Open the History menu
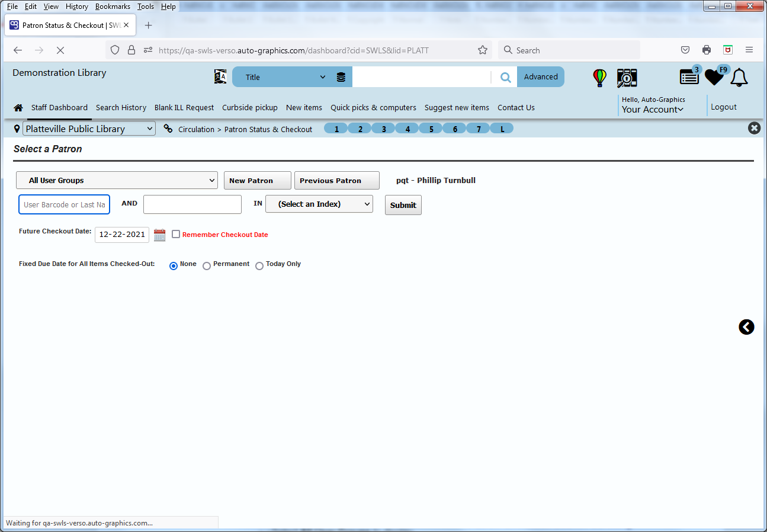 (x=77, y=7)
